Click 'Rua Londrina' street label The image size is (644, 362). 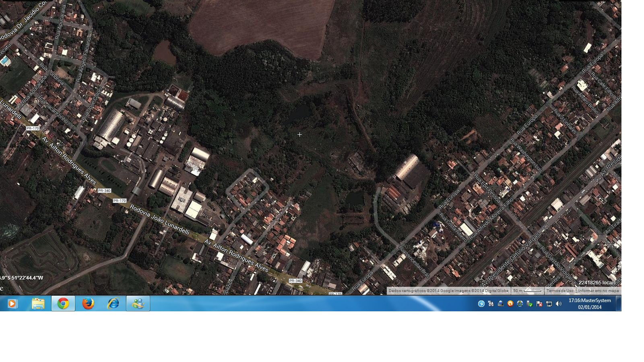[52, 74]
